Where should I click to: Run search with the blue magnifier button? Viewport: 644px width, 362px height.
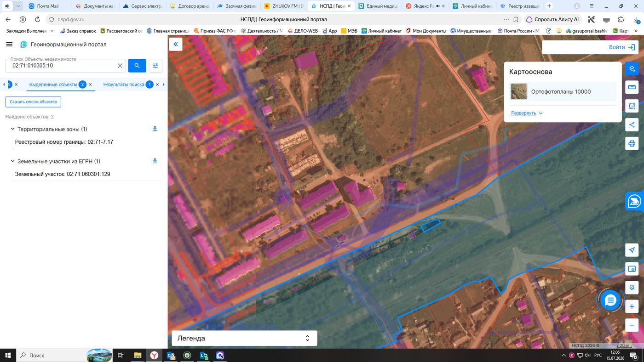137,66
